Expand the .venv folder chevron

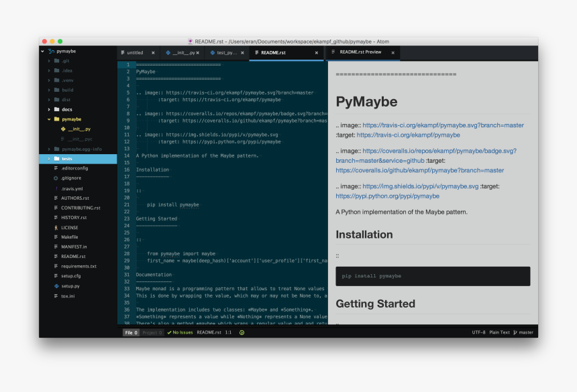click(49, 80)
